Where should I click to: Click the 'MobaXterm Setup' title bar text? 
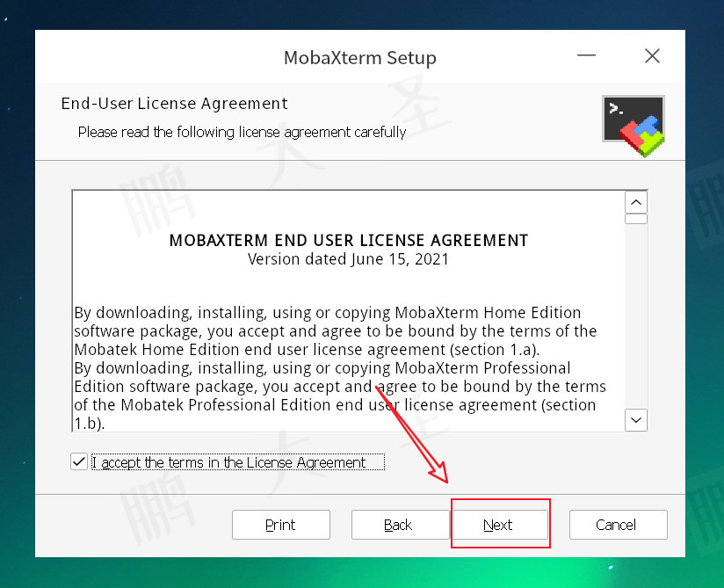(360, 58)
